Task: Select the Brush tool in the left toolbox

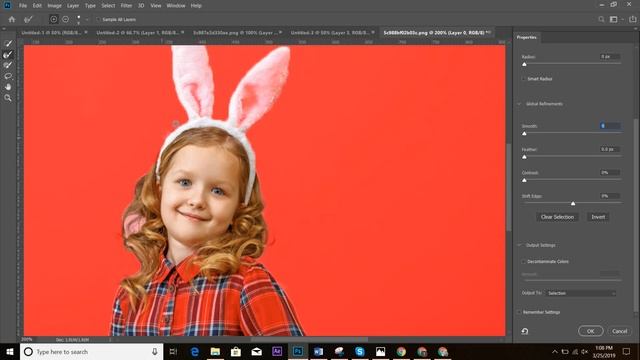Action: 8,65
